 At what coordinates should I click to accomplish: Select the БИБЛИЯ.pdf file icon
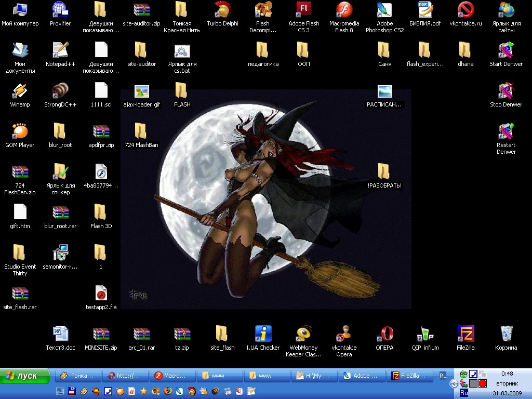point(425,14)
